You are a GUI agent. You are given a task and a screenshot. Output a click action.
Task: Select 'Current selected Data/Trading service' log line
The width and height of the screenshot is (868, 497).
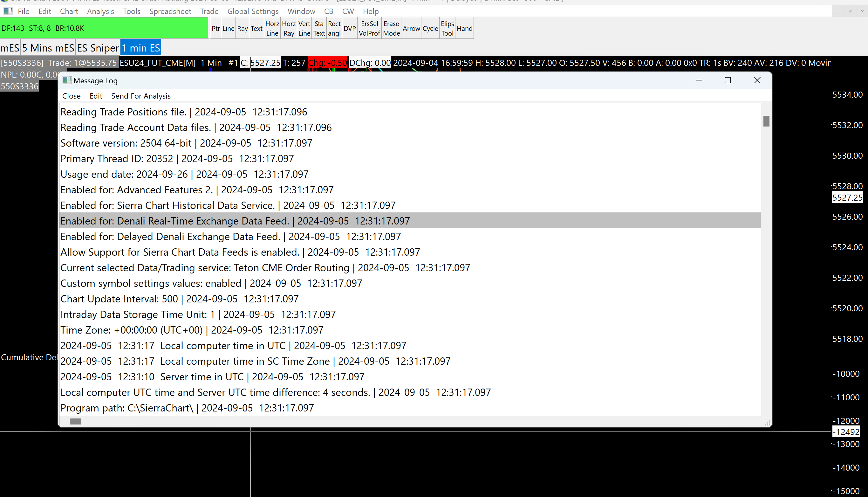point(410,268)
